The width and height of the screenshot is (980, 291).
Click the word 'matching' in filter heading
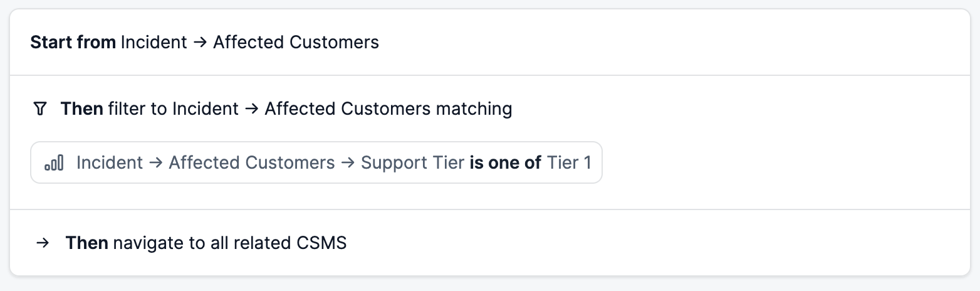(474, 109)
